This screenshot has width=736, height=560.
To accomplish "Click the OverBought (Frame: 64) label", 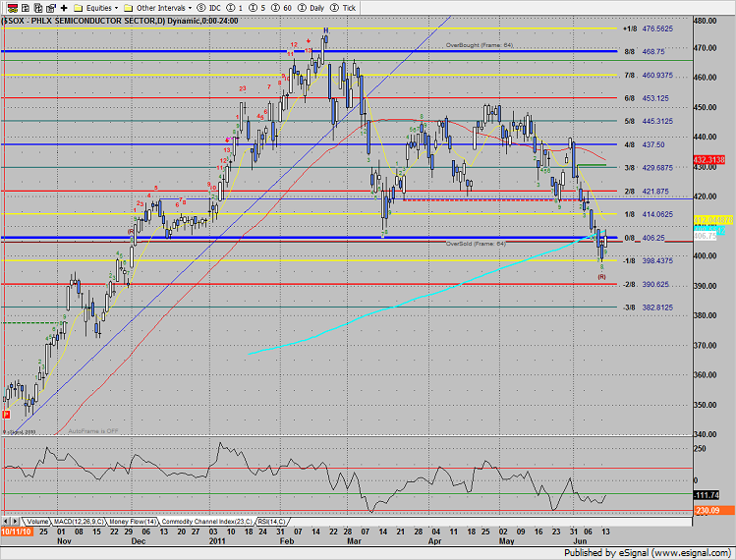I will [480, 45].
